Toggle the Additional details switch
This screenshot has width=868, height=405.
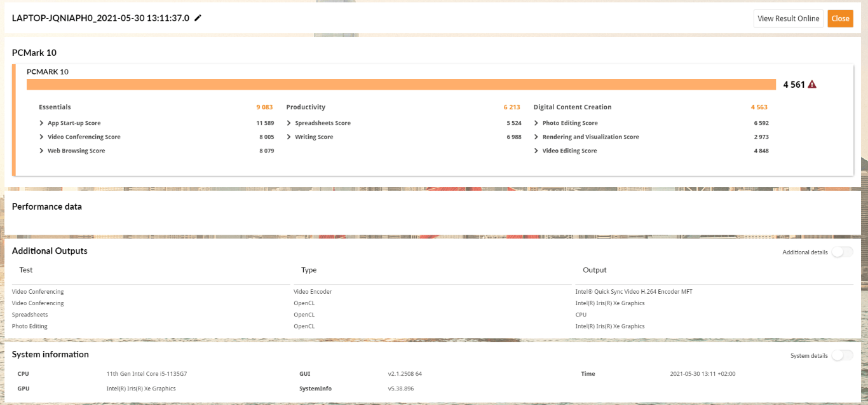(x=842, y=252)
